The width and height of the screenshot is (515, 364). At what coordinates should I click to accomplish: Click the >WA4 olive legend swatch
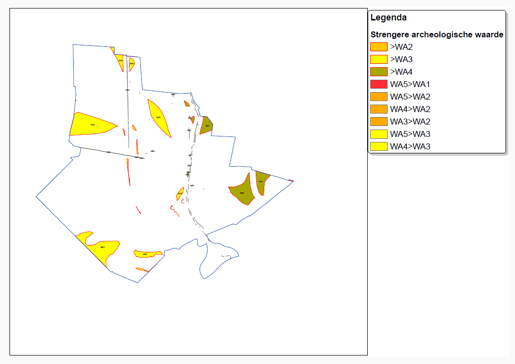pyautogui.click(x=379, y=72)
